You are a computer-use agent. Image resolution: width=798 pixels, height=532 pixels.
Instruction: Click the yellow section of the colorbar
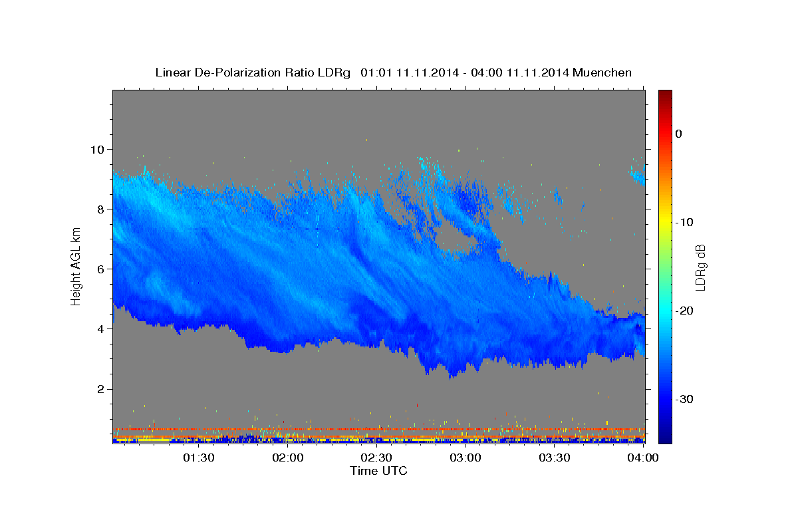tap(665, 222)
